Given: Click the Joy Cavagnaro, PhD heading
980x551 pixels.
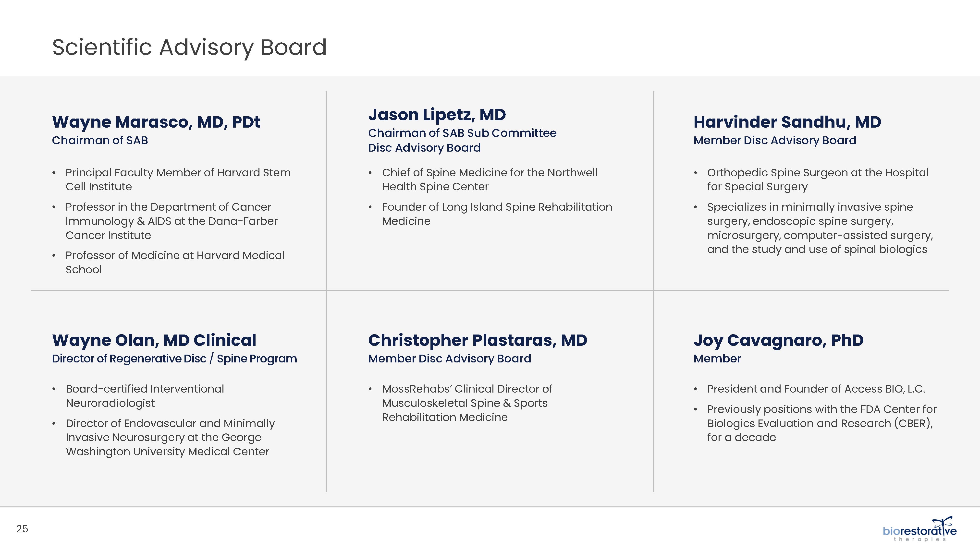Looking at the screenshot, I should (x=778, y=340).
